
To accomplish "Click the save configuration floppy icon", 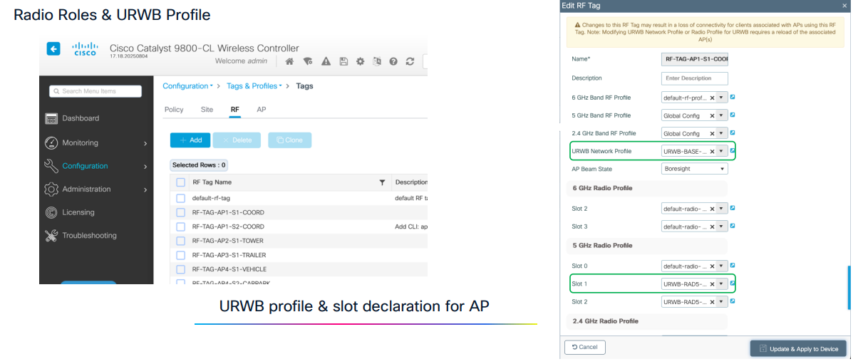I will pyautogui.click(x=343, y=61).
